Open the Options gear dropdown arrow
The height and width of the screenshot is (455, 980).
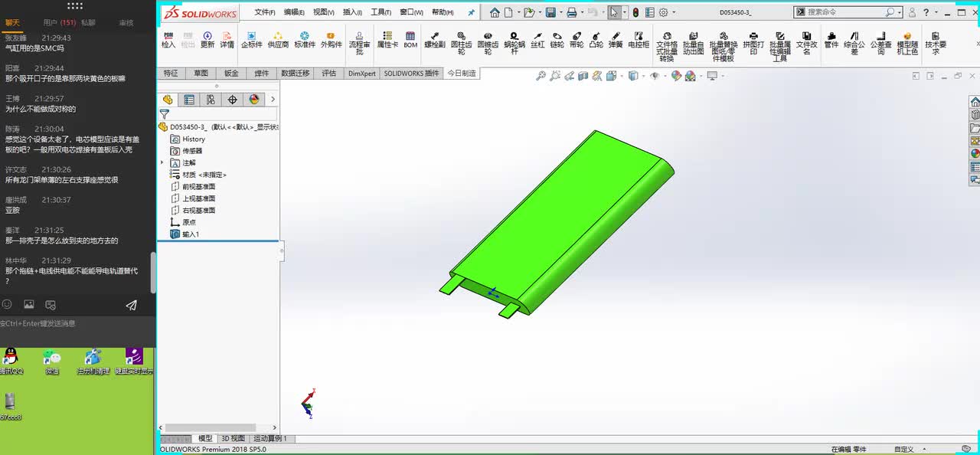674,12
